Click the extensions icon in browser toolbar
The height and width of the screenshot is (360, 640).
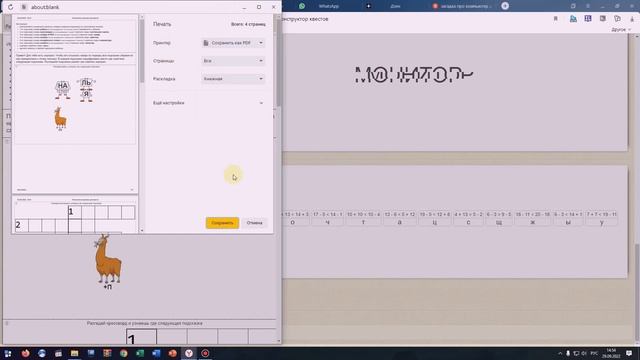click(x=617, y=19)
